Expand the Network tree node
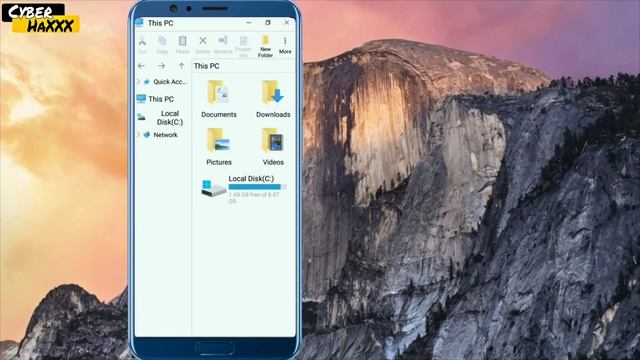This screenshot has width=640, height=360. [138, 134]
